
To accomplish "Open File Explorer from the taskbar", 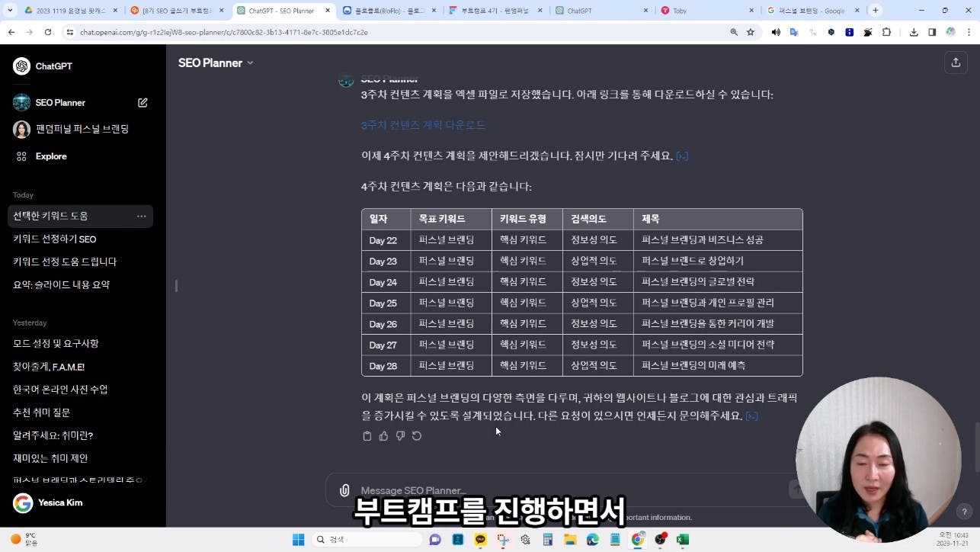I will [x=570, y=540].
